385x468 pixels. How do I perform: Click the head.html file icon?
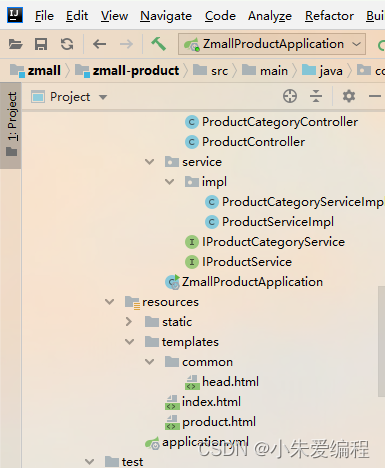tap(192, 383)
